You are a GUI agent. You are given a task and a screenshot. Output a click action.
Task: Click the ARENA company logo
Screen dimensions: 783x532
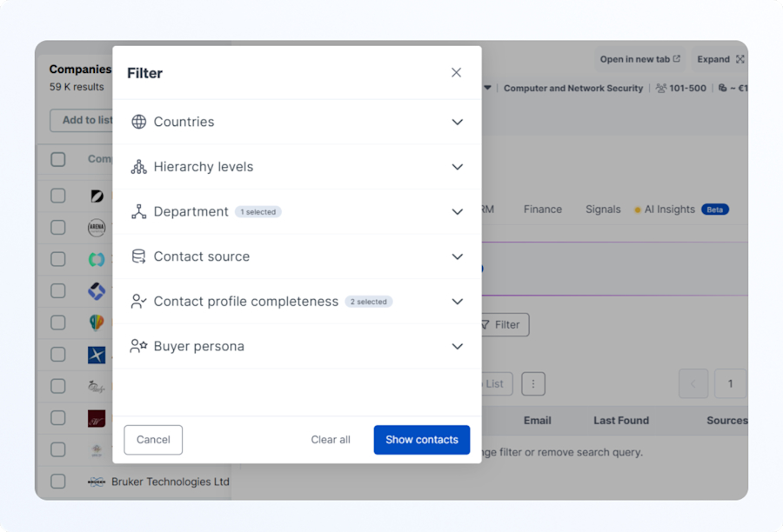[97, 228]
